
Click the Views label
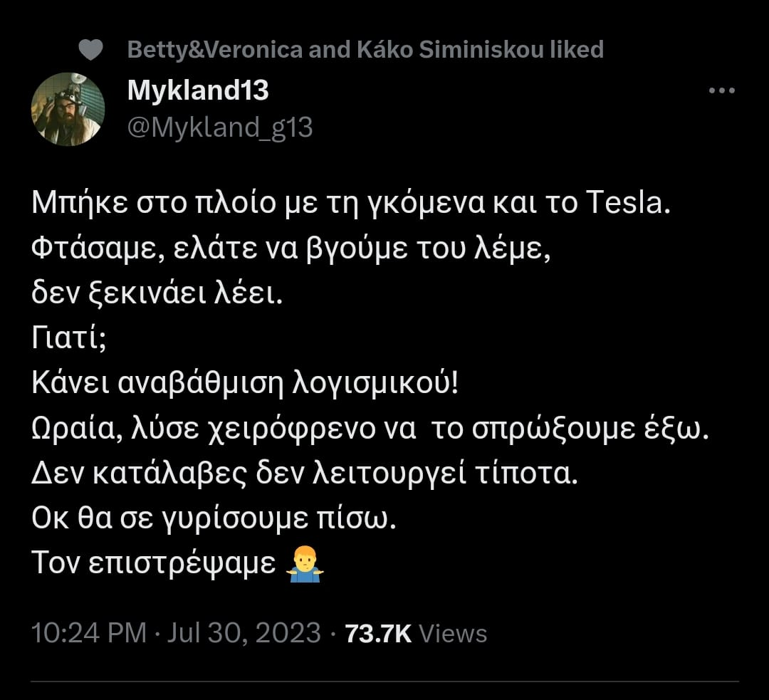453,633
